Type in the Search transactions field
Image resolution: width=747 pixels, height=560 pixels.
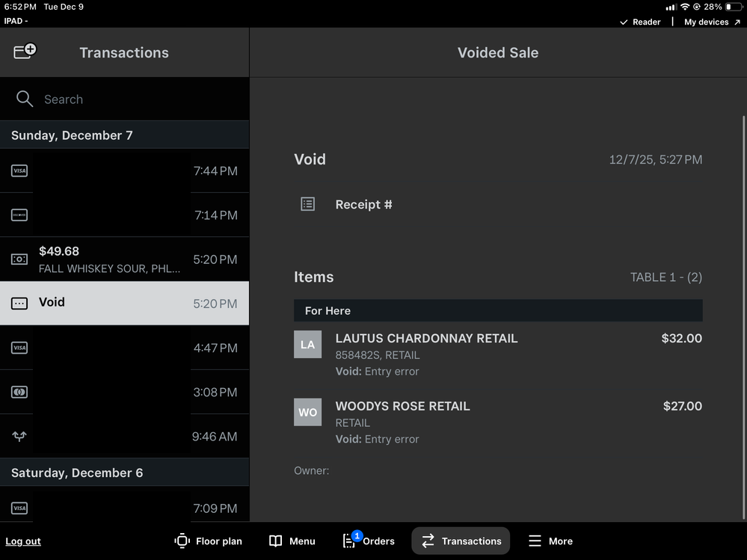tap(135, 99)
